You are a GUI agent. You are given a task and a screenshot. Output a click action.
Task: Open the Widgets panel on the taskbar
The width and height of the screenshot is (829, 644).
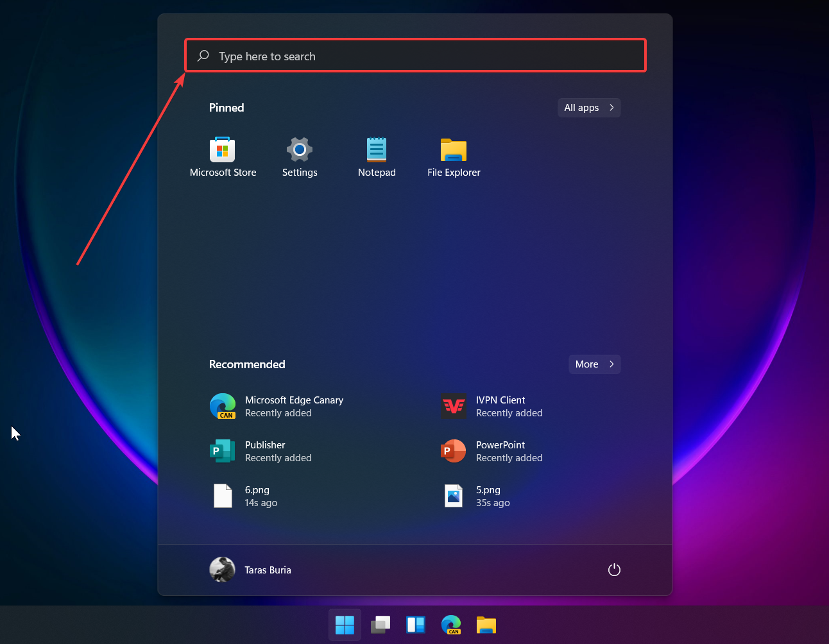coord(415,624)
